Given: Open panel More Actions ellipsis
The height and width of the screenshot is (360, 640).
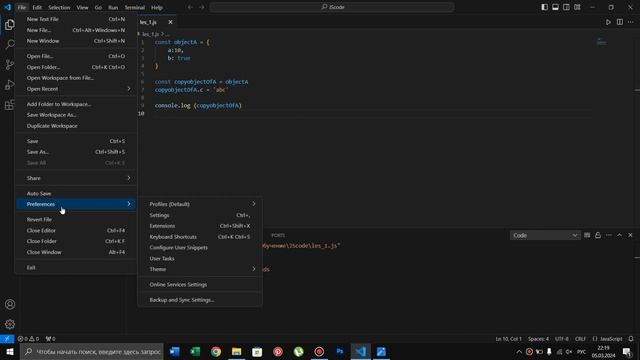Looking at the screenshot, I should (609, 236).
